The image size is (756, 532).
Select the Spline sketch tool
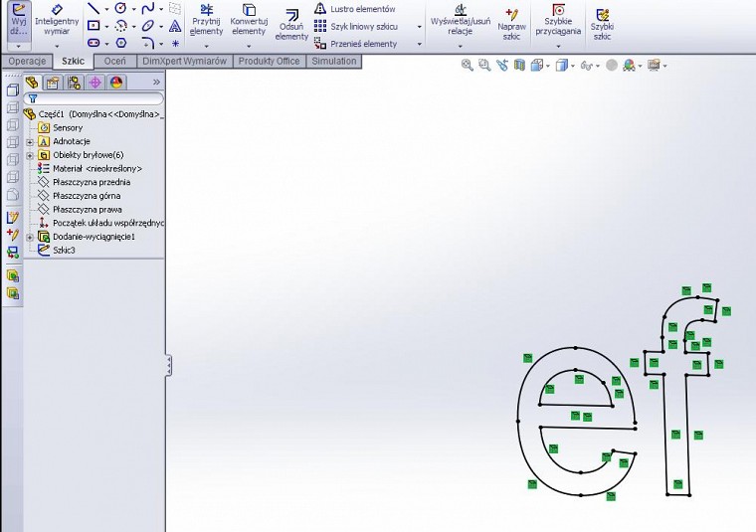click(x=148, y=8)
